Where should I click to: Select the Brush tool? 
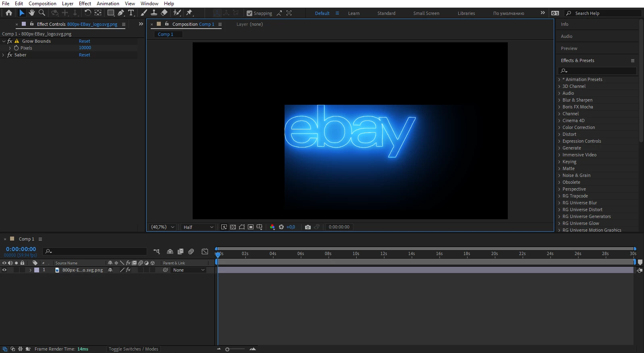coord(144,13)
